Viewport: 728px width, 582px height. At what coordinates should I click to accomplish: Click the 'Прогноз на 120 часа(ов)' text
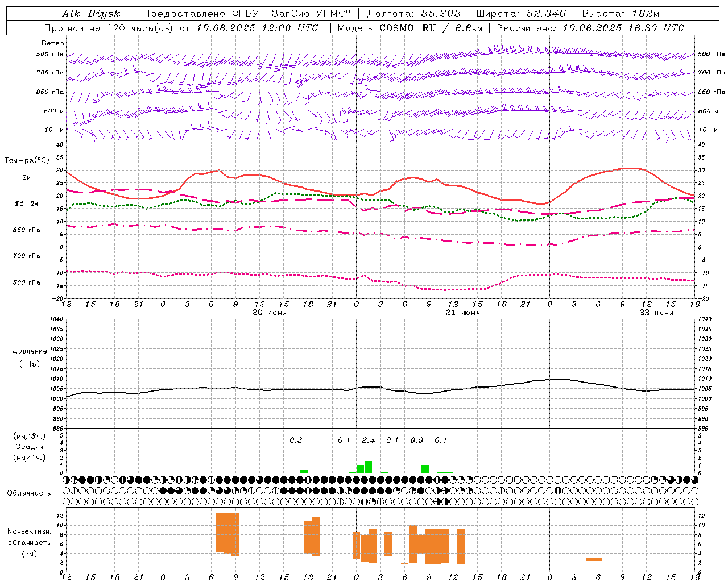(109, 28)
